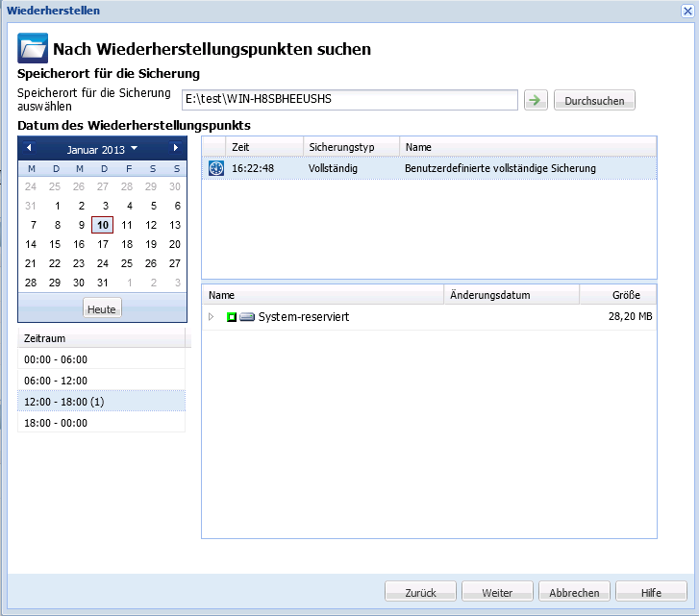This screenshot has height=616, width=699.
Task: Expand the System-reserviert tree node
Action: (212, 316)
